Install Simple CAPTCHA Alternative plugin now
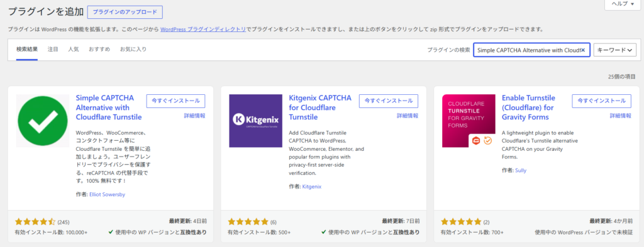The width and height of the screenshot is (644, 247). pos(176,101)
